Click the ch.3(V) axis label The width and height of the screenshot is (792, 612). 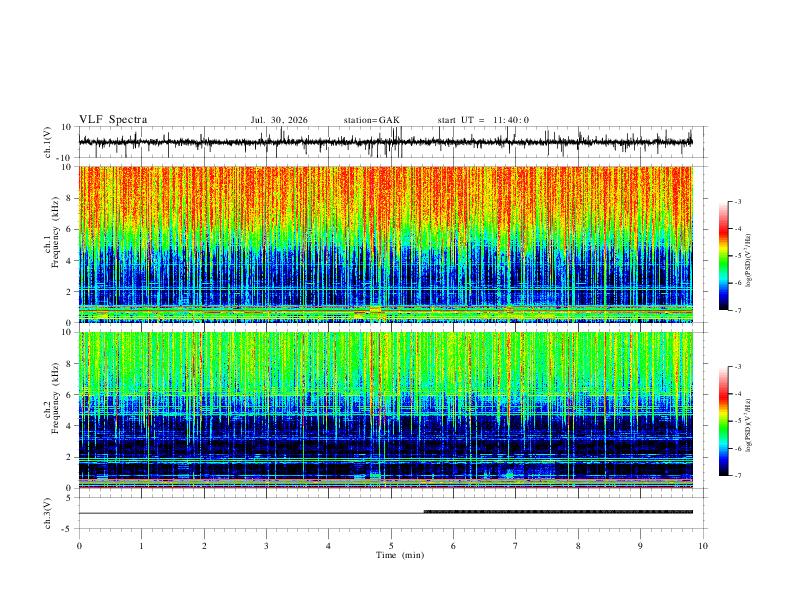pyautogui.click(x=48, y=513)
